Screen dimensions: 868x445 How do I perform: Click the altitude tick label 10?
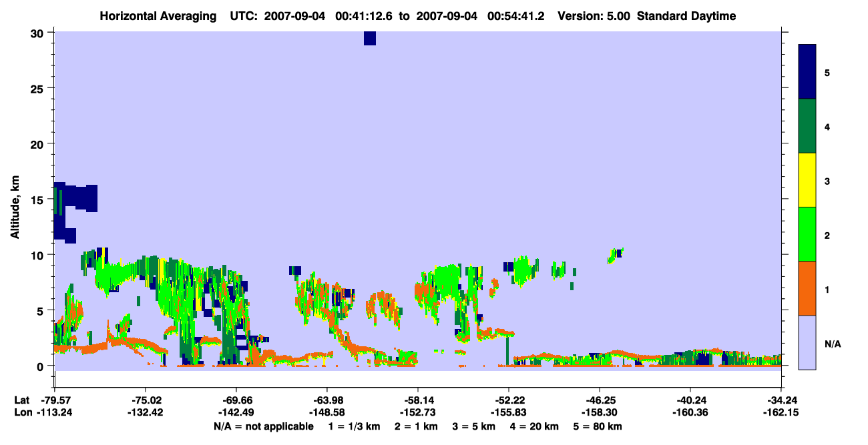tap(39, 255)
